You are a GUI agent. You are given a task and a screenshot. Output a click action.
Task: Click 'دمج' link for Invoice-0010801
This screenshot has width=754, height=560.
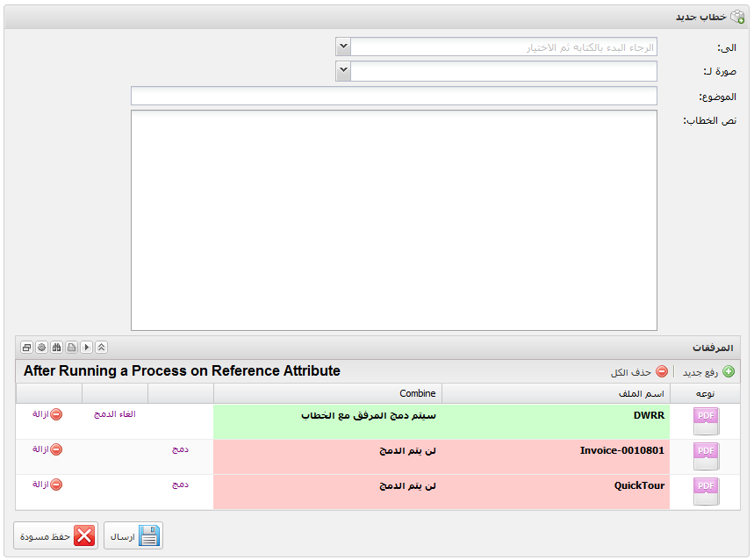180,449
